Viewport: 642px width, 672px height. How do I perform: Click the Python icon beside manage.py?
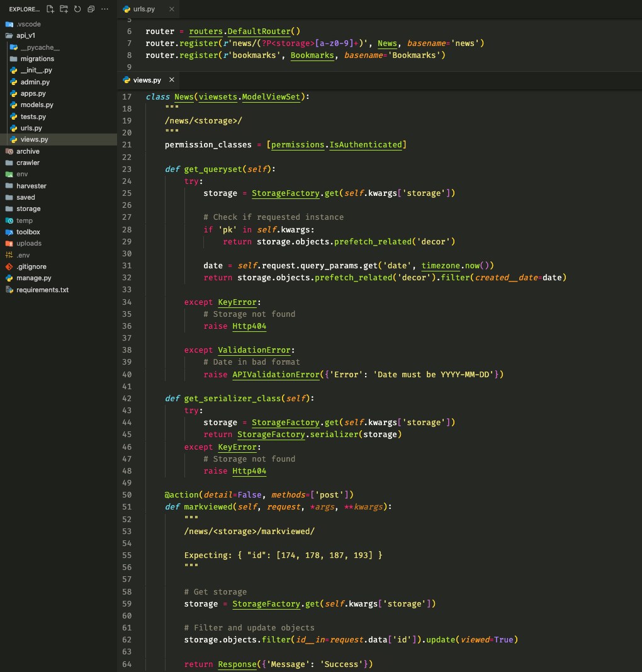(9, 278)
